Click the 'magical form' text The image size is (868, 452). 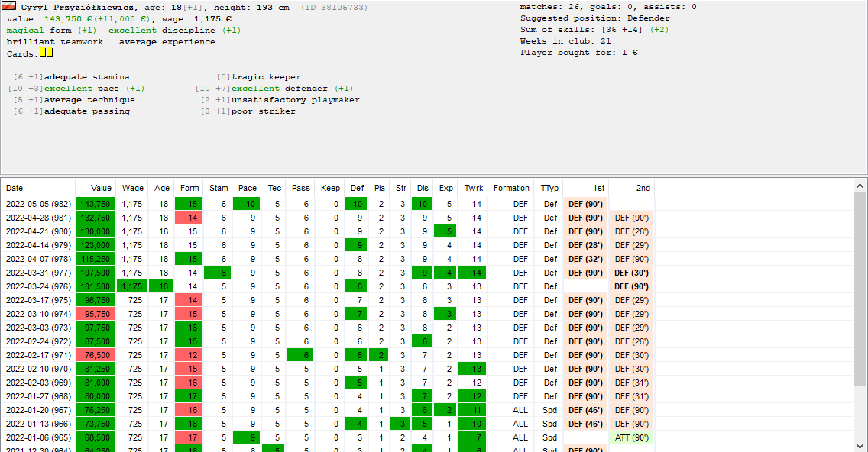tap(39, 30)
